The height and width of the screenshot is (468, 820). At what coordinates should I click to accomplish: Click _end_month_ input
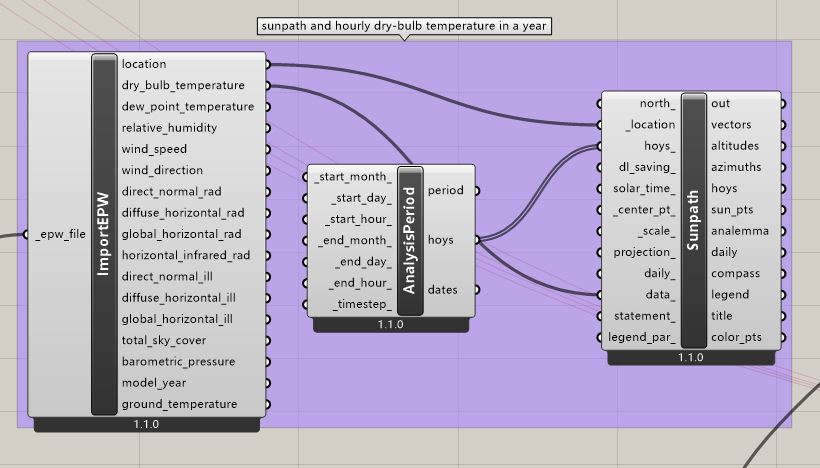(x=355, y=241)
